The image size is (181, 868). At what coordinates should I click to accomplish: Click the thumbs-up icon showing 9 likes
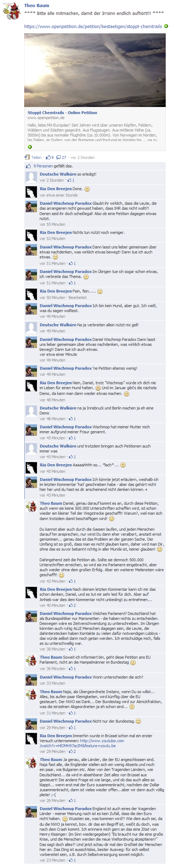[x=48, y=157]
